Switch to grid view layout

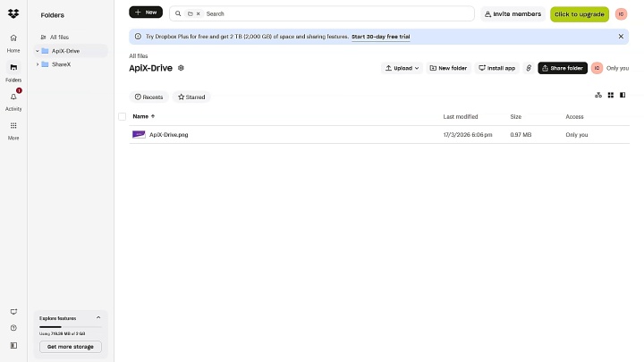click(611, 96)
